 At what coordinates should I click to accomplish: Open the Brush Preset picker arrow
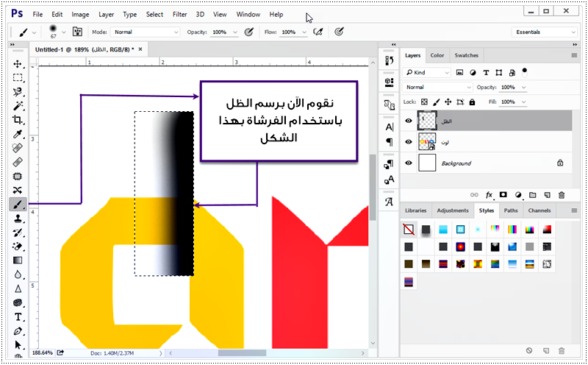pyautogui.click(x=64, y=32)
